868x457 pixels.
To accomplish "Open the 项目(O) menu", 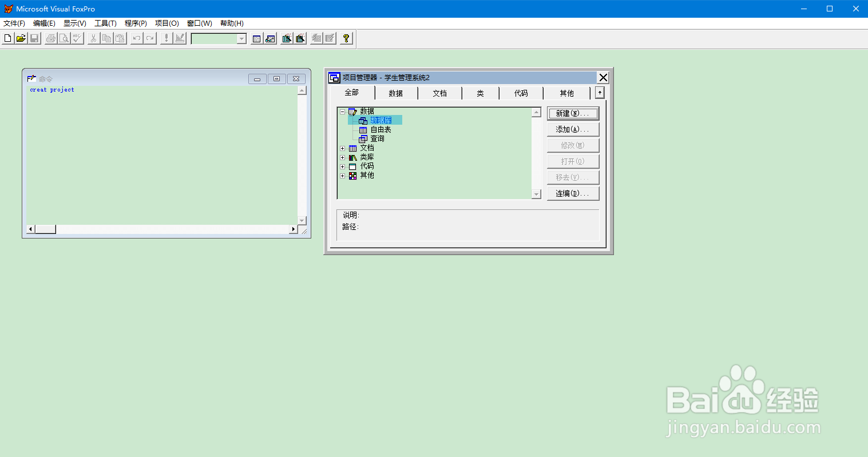I will pos(167,23).
